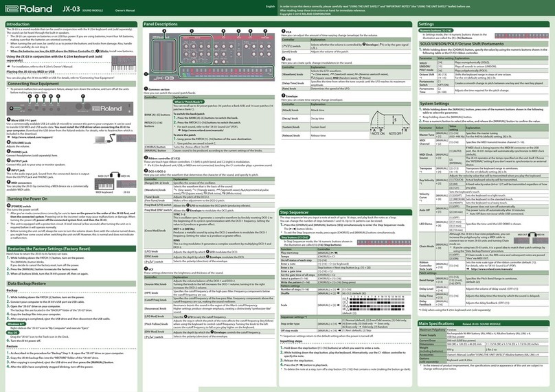
Task: Click the 'VCA' subheading
Action: [288, 32]
